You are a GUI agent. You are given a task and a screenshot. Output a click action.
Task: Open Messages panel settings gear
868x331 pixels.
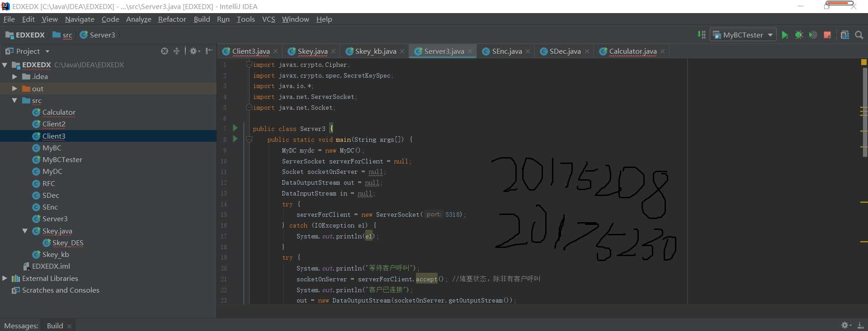pyautogui.click(x=846, y=325)
